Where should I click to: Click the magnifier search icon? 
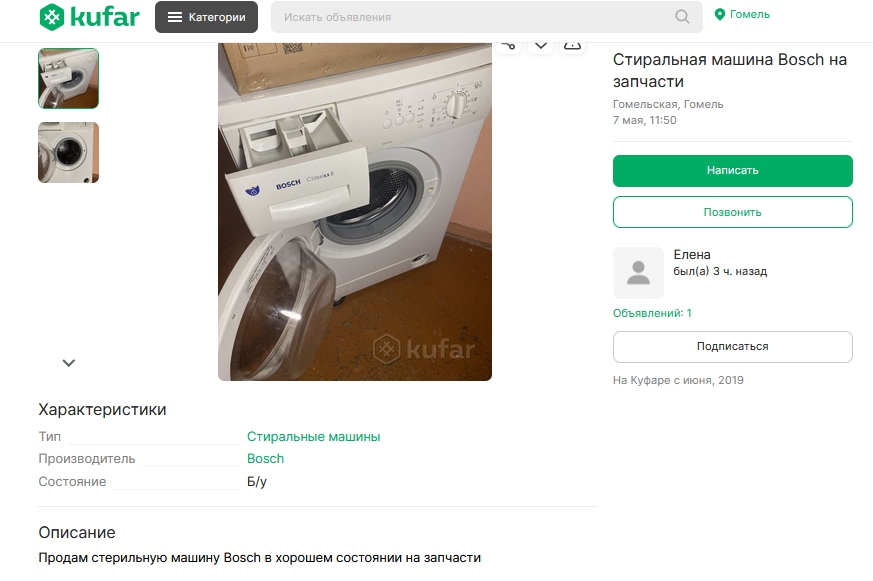683,17
